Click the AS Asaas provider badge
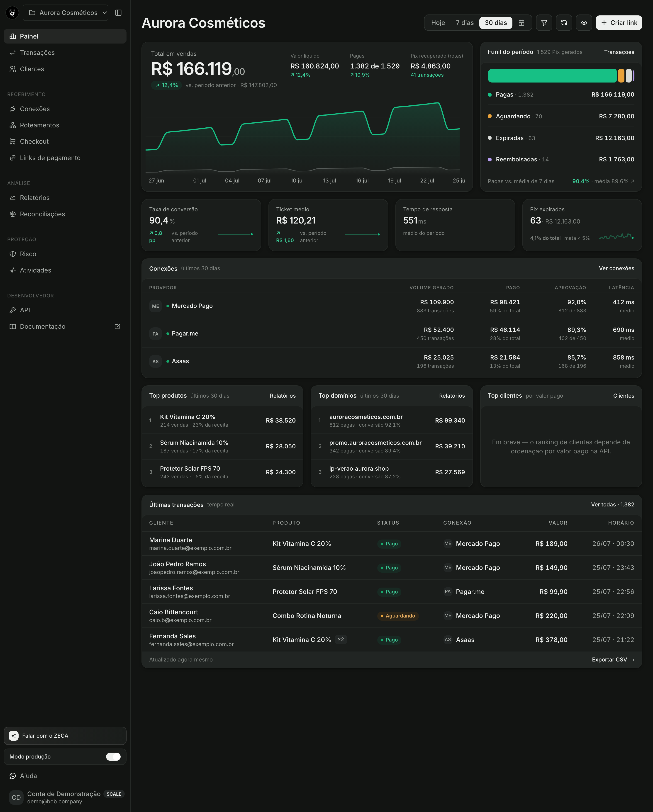The height and width of the screenshot is (812, 653). click(156, 362)
